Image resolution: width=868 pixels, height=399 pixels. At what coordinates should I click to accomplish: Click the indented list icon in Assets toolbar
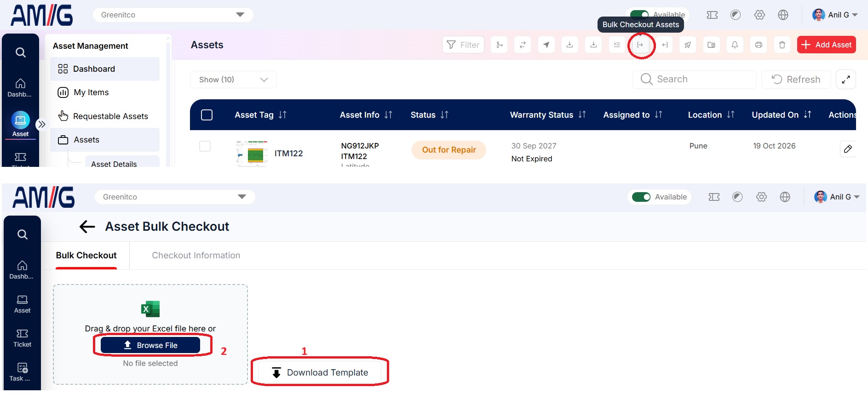[x=617, y=45]
